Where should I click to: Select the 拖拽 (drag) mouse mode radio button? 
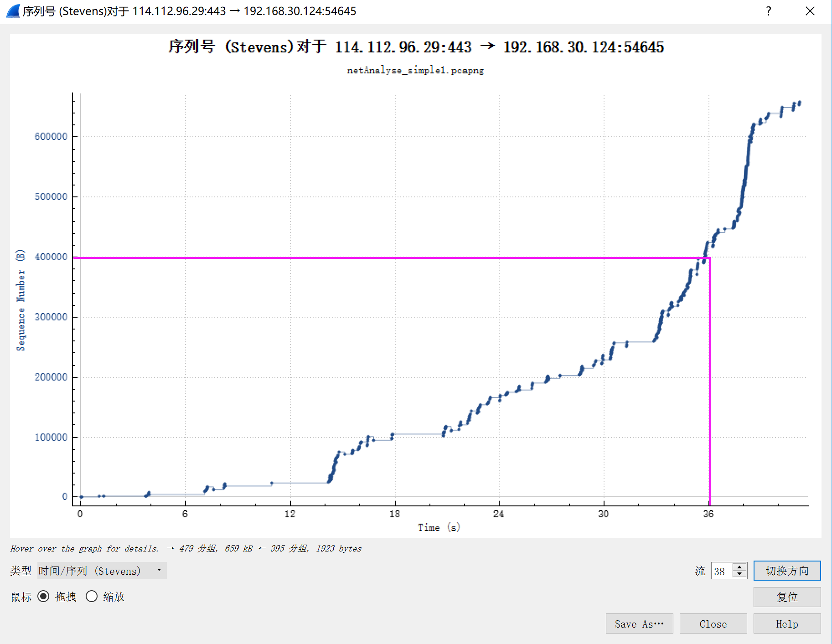click(x=44, y=597)
